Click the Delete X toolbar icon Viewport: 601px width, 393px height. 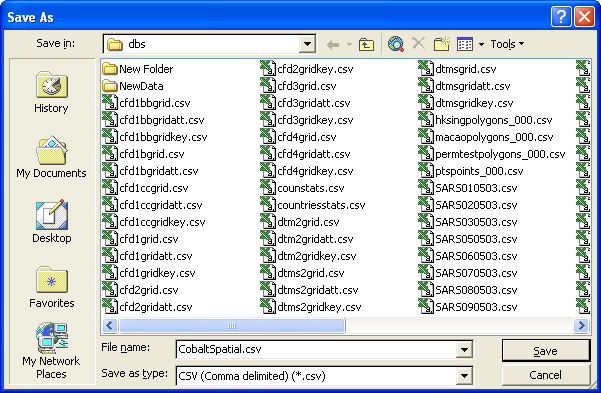pos(419,44)
